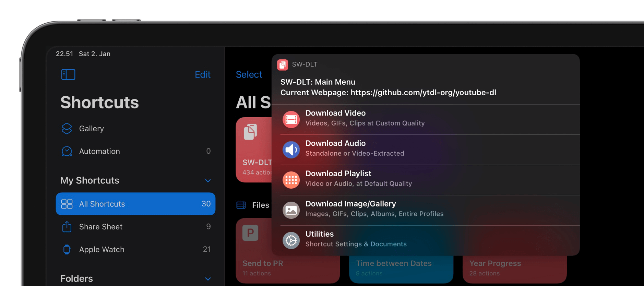This screenshot has height=286, width=644.
Task: Run the Year Progress shortcut
Action: [514, 269]
